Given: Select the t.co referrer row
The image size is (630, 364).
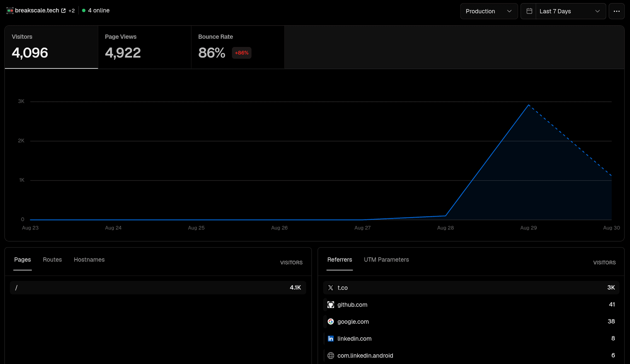Looking at the screenshot, I should click(x=471, y=288).
